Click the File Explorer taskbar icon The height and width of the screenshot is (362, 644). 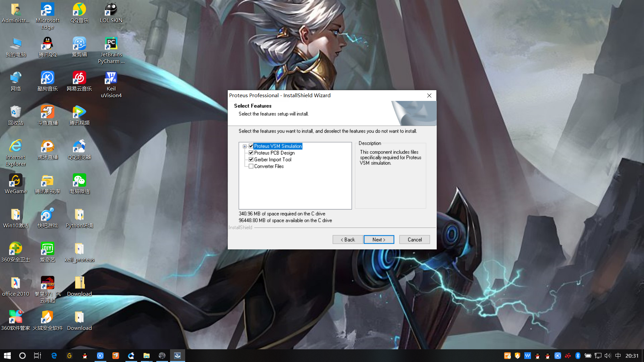[146, 356]
